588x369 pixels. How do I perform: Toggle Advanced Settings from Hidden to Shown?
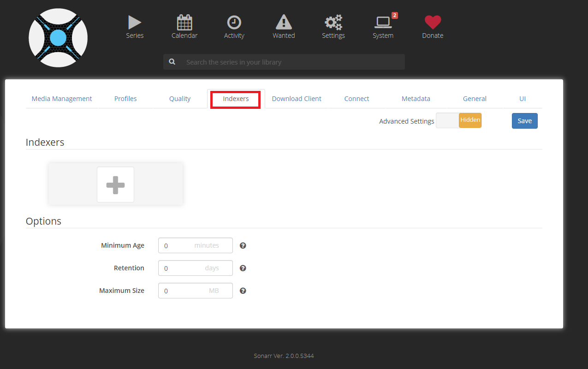(458, 120)
